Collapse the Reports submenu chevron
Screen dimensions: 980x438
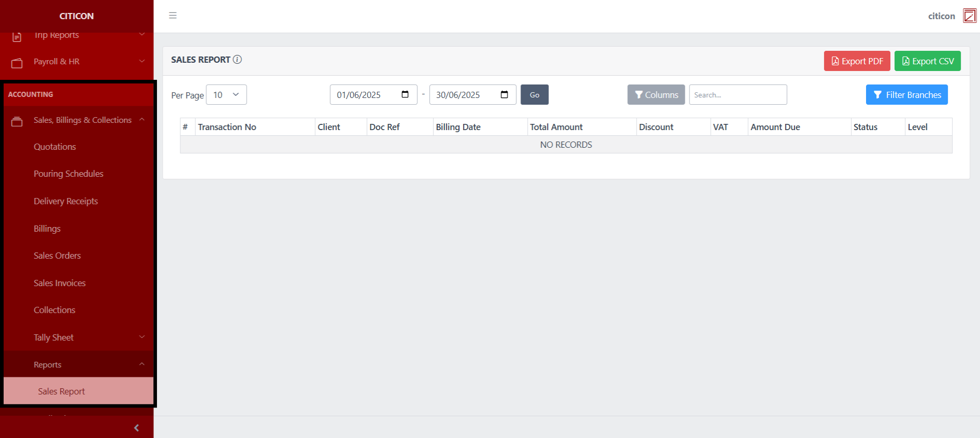click(142, 364)
